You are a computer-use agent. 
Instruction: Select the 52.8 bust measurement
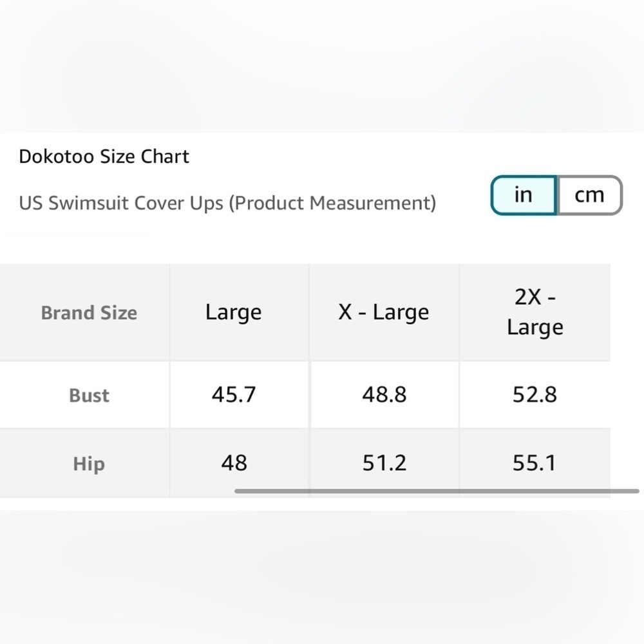[535, 395]
